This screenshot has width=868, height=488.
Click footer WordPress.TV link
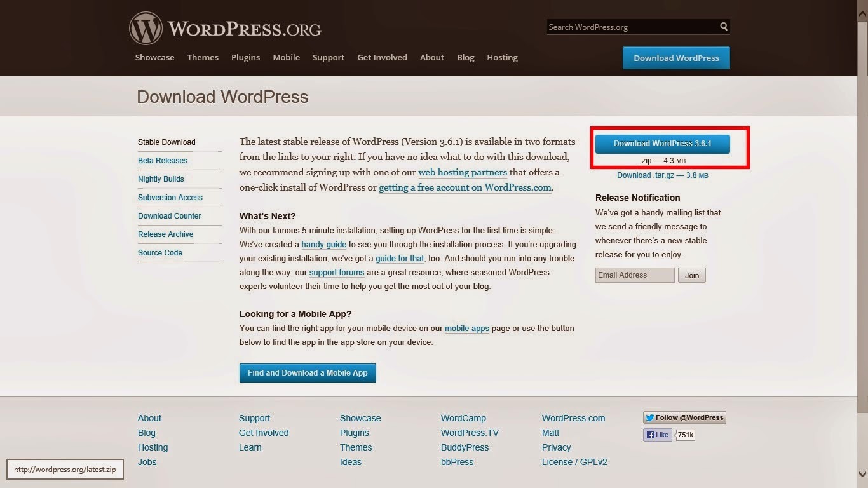pos(470,433)
